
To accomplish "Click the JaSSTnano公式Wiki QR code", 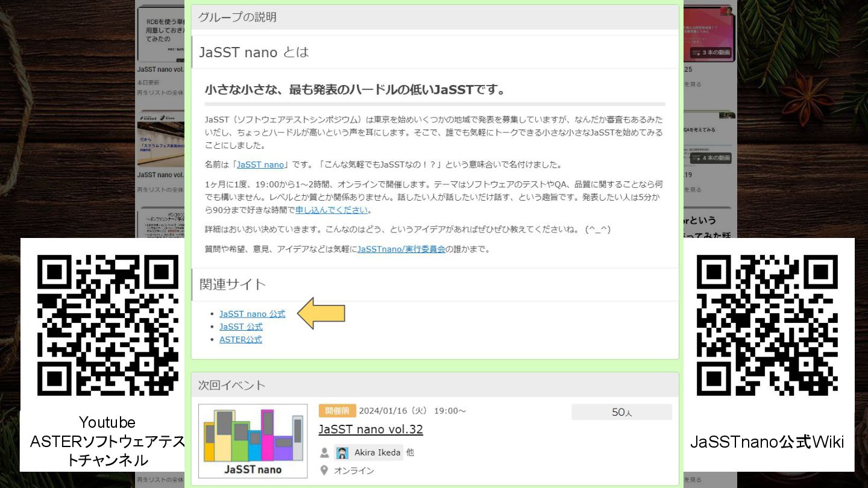I will coord(767,325).
